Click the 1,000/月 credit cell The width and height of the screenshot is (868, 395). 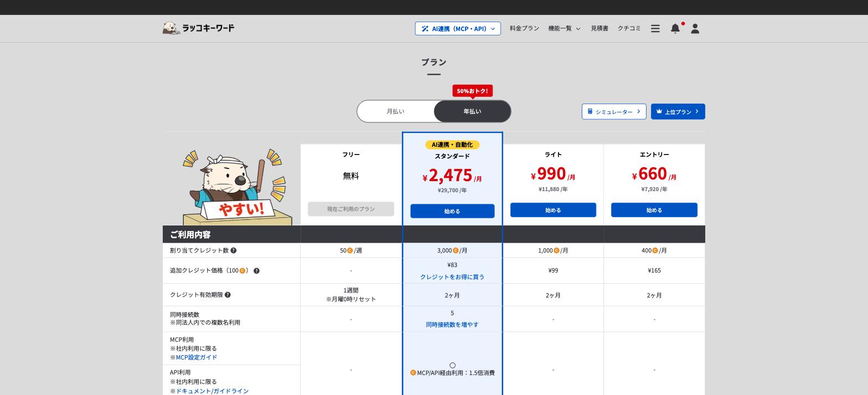(x=553, y=250)
